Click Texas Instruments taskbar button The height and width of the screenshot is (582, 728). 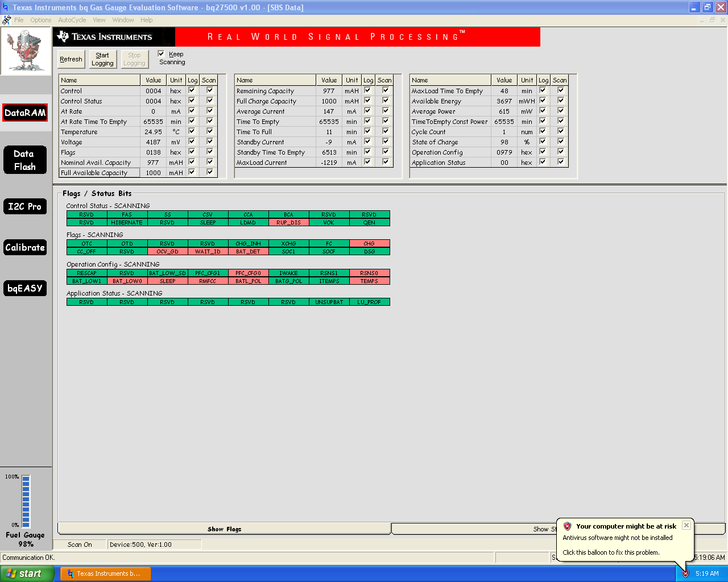tap(105, 573)
